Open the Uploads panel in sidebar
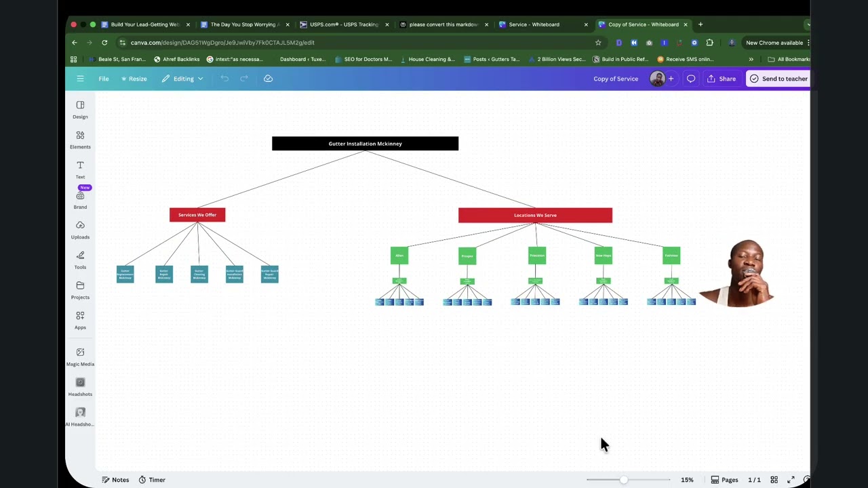Viewport: 868px width, 488px height. tap(80, 230)
